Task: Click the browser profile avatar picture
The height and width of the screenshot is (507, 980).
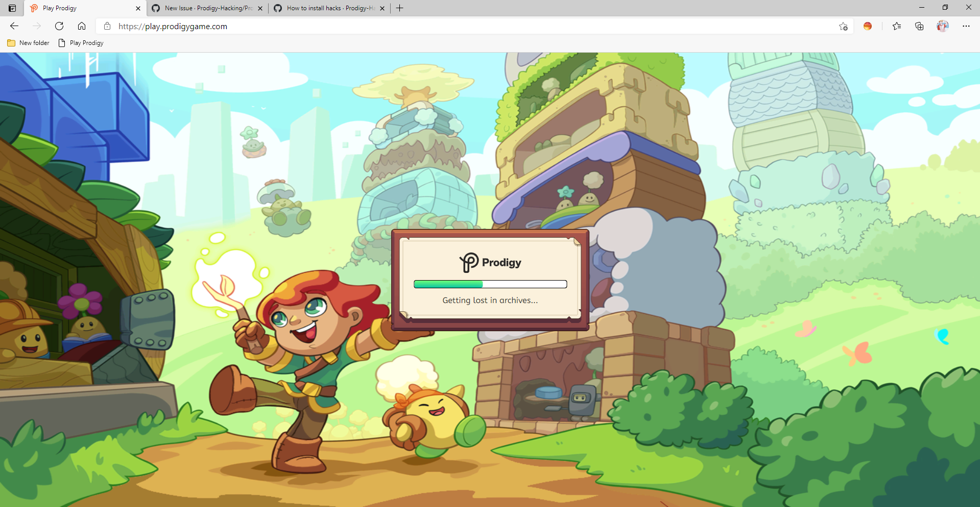Action: [942, 26]
